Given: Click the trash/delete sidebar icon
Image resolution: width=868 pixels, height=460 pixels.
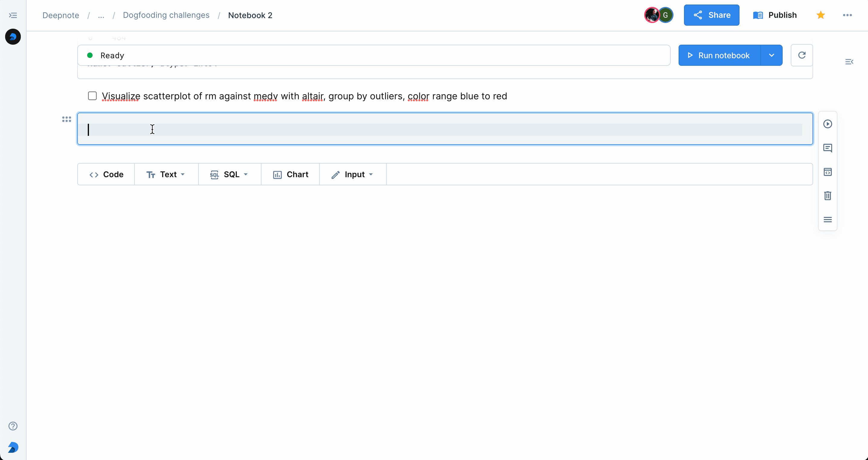Looking at the screenshot, I should (x=828, y=196).
